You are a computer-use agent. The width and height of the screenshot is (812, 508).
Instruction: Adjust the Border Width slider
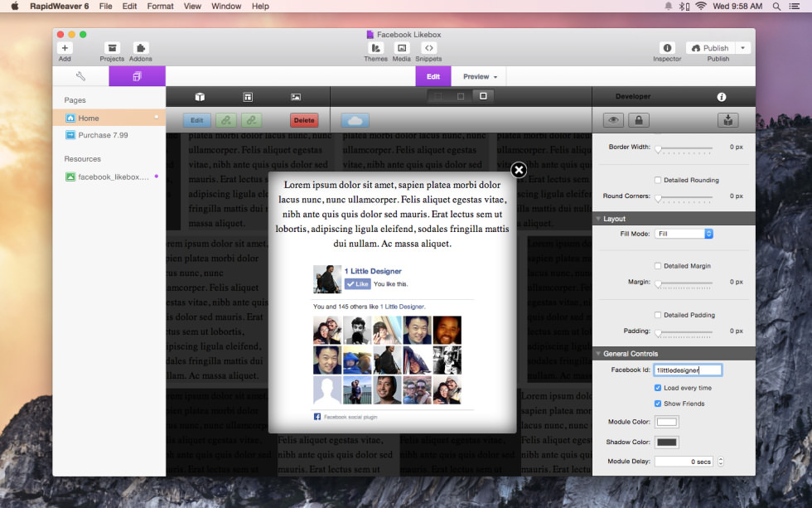point(684,148)
